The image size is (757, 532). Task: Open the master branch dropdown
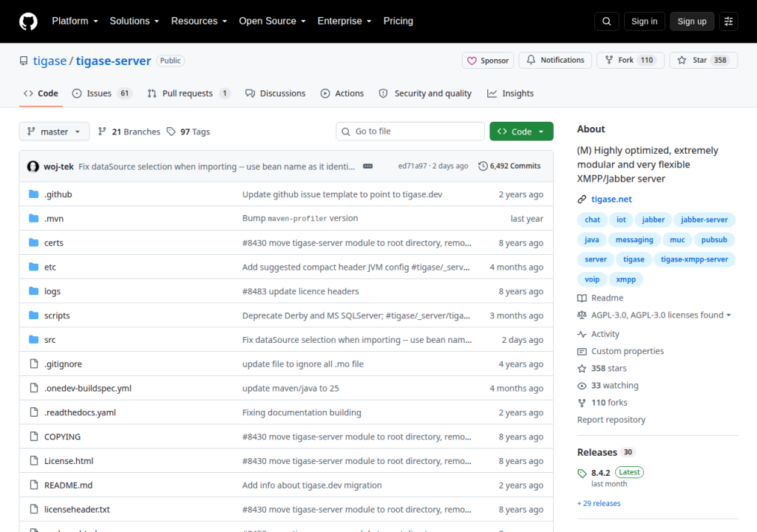pos(54,132)
